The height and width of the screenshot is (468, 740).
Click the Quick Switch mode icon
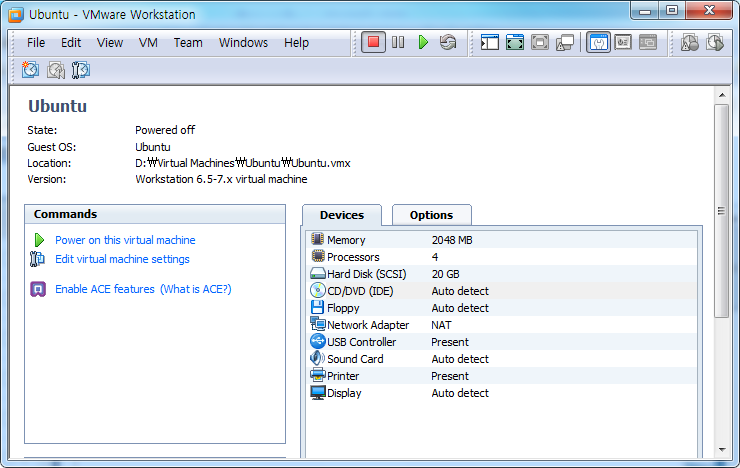(539, 42)
